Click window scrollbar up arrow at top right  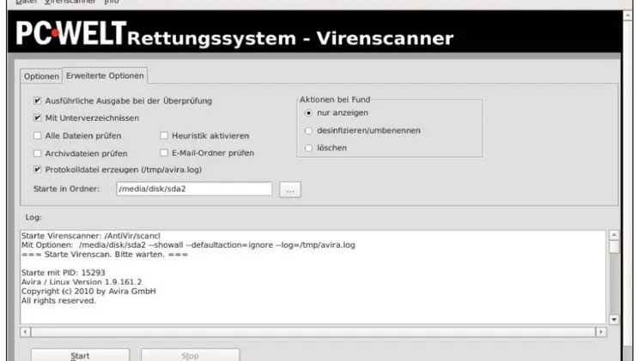[x=627, y=15]
